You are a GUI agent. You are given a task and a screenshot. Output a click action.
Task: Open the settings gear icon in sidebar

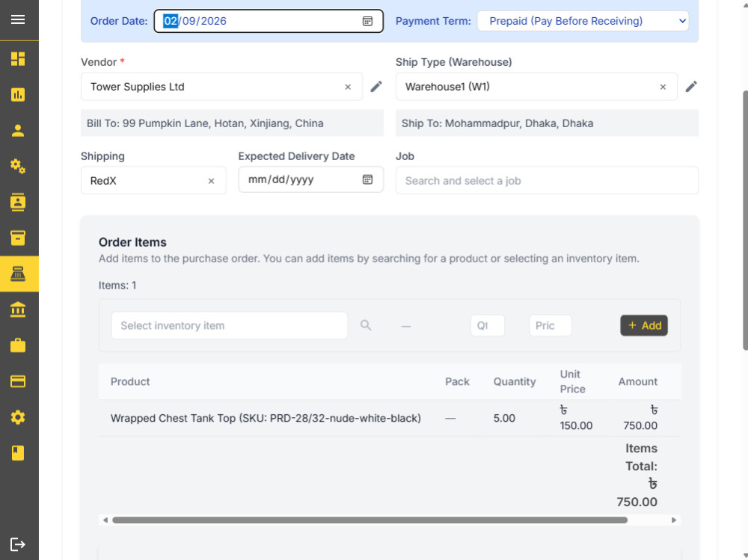tap(18, 417)
